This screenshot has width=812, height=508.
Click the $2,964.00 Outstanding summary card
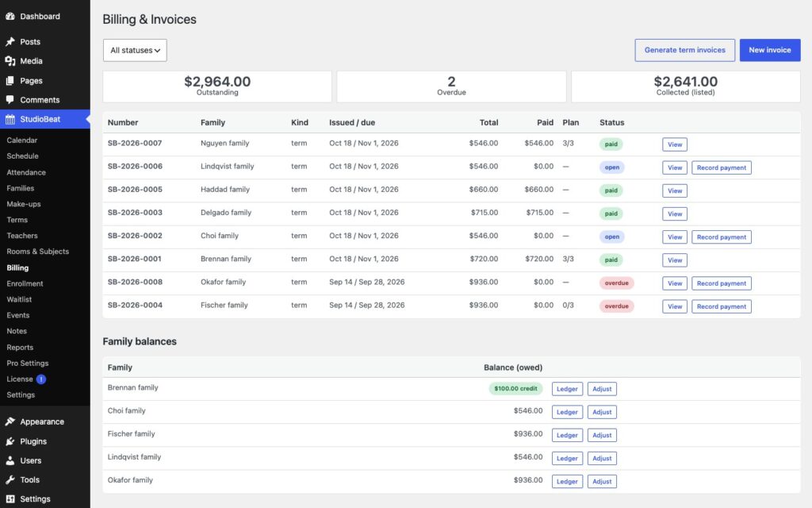217,87
